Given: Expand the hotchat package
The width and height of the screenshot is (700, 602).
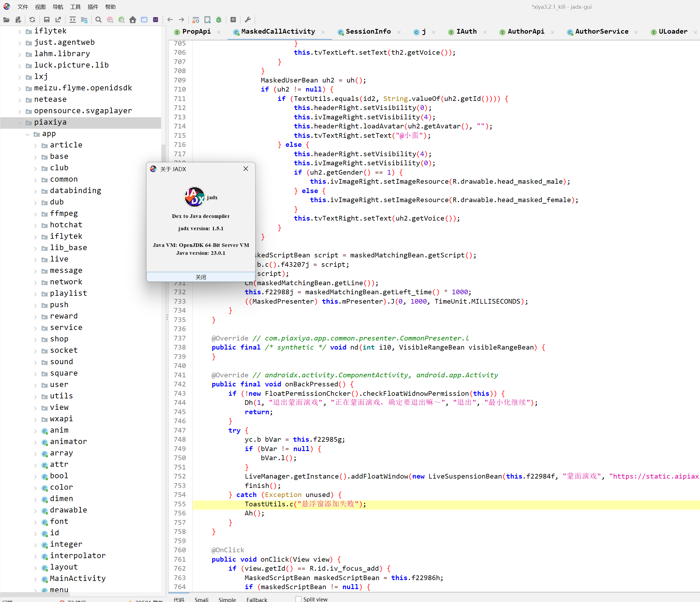Looking at the screenshot, I should pyautogui.click(x=35, y=226).
